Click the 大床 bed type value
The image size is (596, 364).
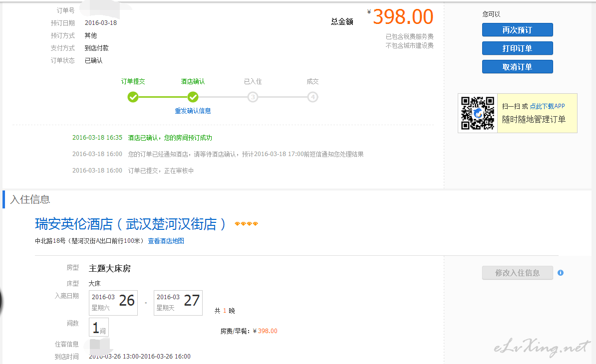click(x=95, y=284)
